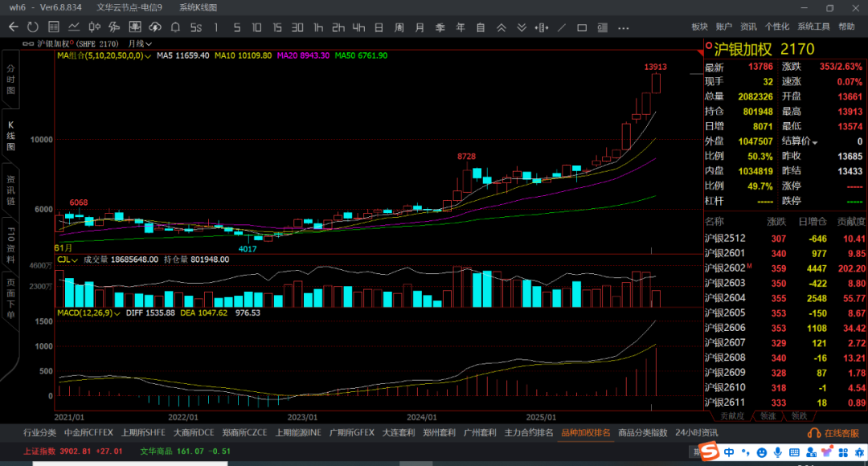
Task: Click the 上证指数 status bar entry
Action: coord(72,452)
